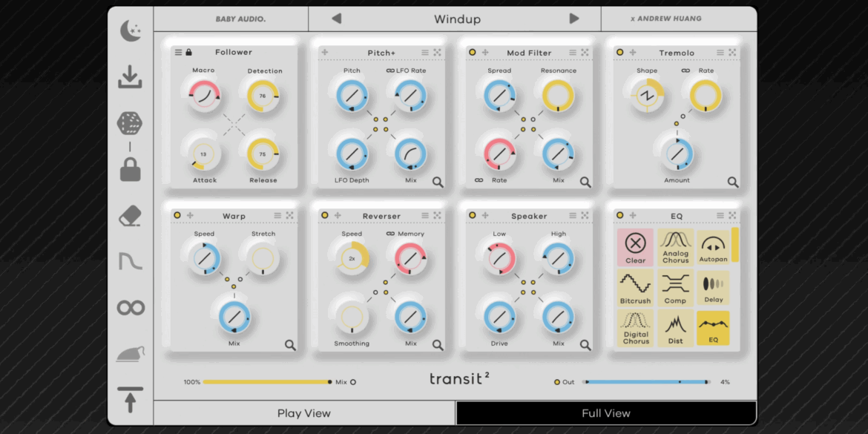
Task: Expand the Mod Filter module to full size
Action: (x=588, y=52)
